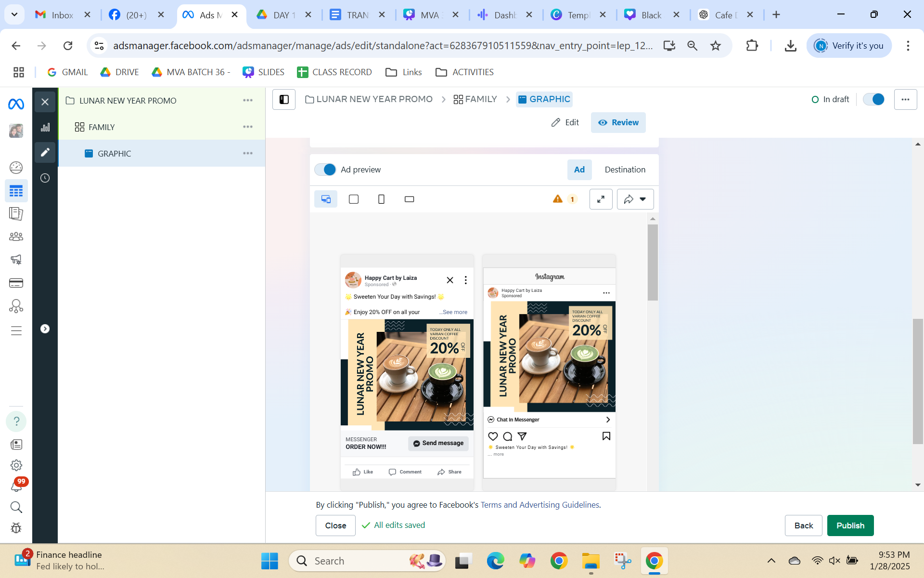Open the Meta logo home icon
Image resolution: width=924 pixels, height=578 pixels.
pos(16,104)
